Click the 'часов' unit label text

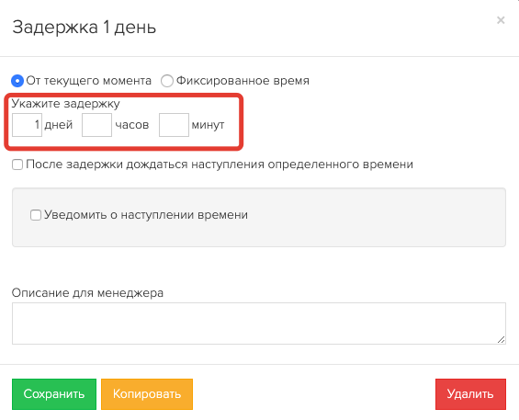pos(132,125)
